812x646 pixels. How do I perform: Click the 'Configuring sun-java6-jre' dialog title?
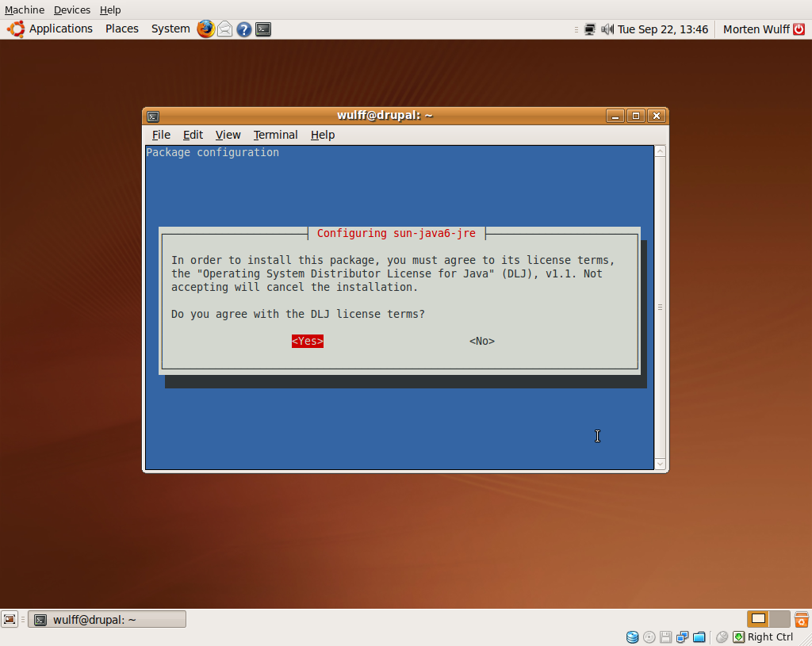click(396, 234)
